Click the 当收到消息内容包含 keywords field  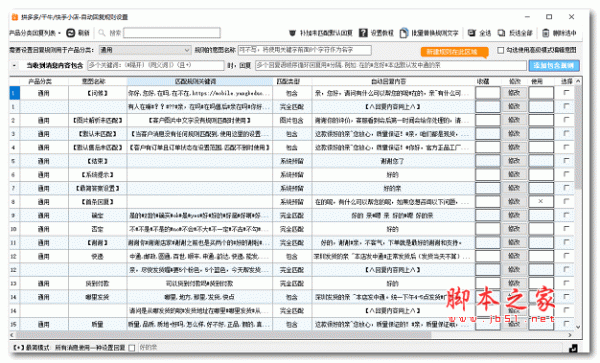[x=156, y=65]
